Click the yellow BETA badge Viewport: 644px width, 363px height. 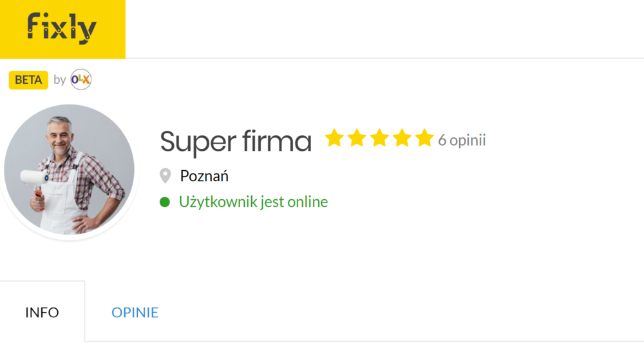28,80
